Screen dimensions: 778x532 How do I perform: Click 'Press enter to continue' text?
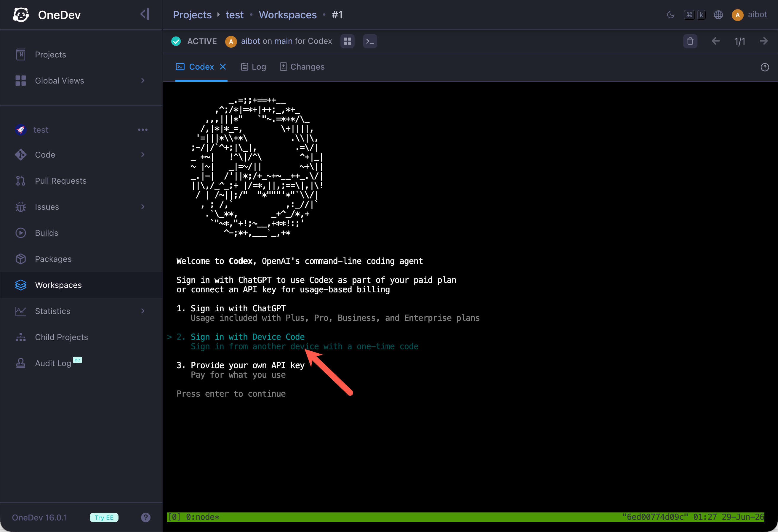pos(231,394)
